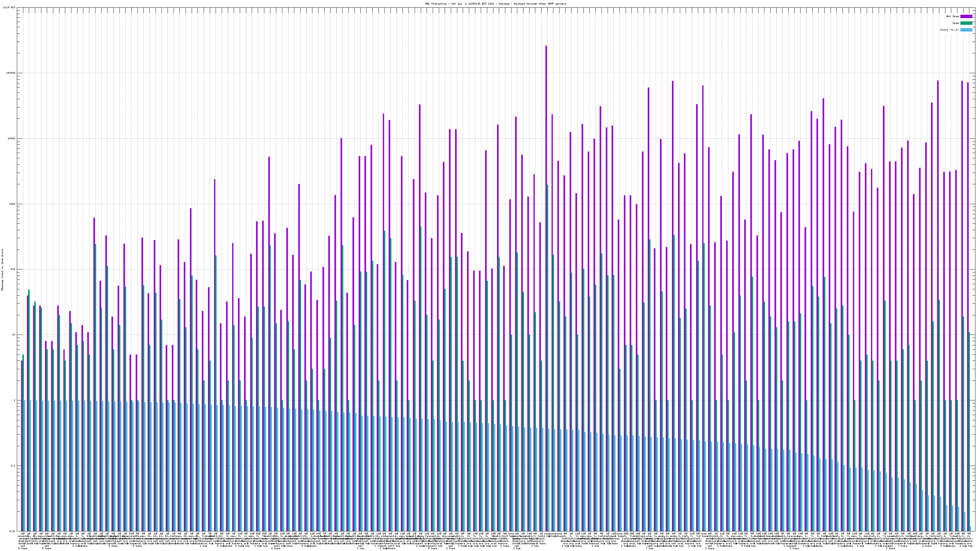Click the vertical 'Message Count or Spam Score' axis label
The height and width of the screenshot is (551, 980).
[2, 270]
